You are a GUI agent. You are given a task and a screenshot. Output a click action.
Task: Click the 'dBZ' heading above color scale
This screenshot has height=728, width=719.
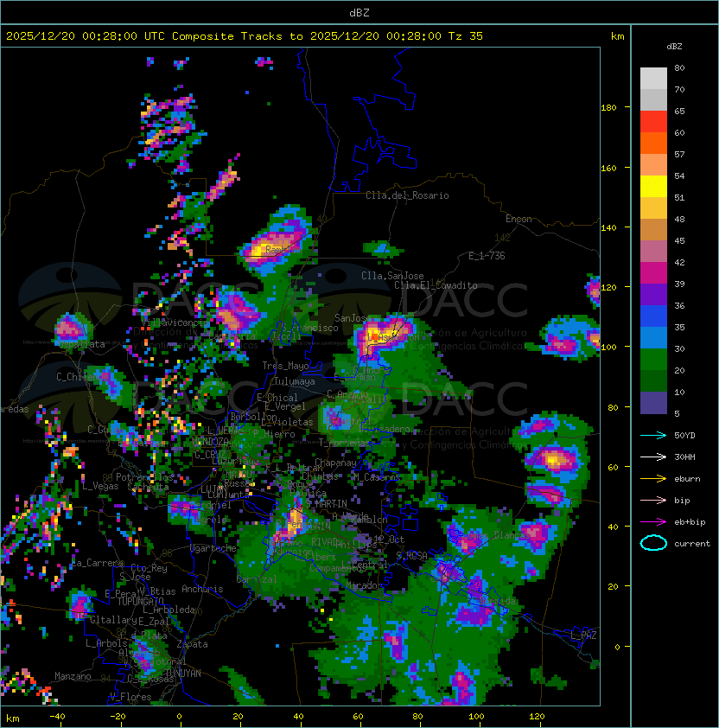(674, 47)
